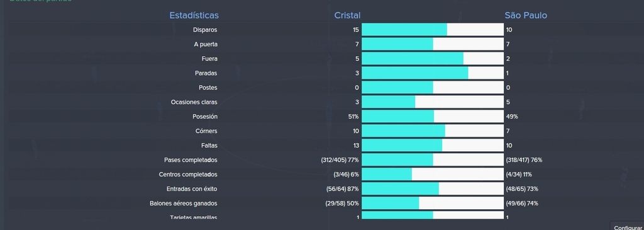Open the Configurar button

coord(628,227)
